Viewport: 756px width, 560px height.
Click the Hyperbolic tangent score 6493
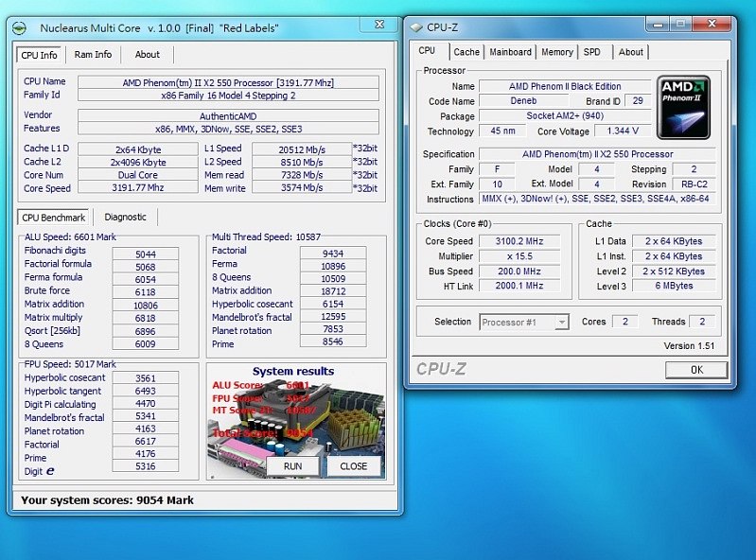145,391
